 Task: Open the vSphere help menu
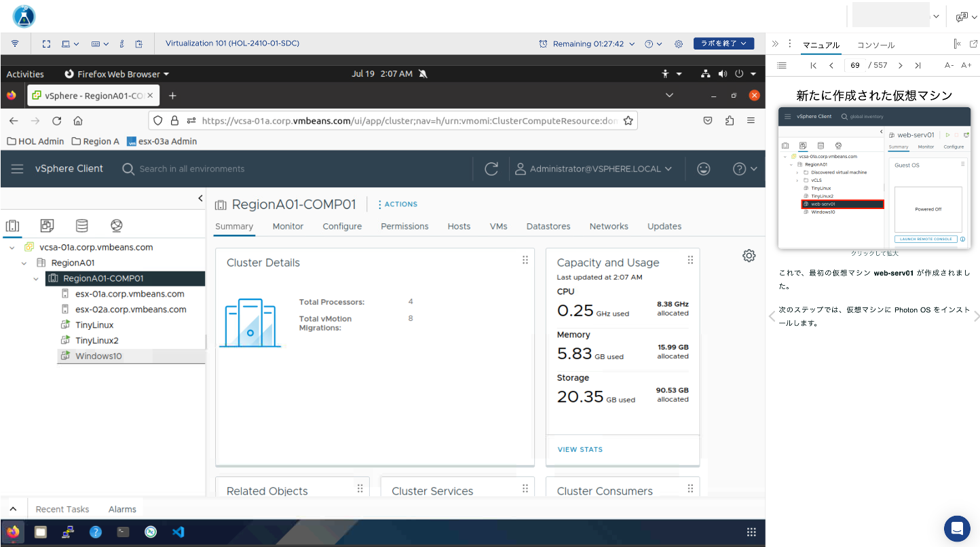point(745,169)
